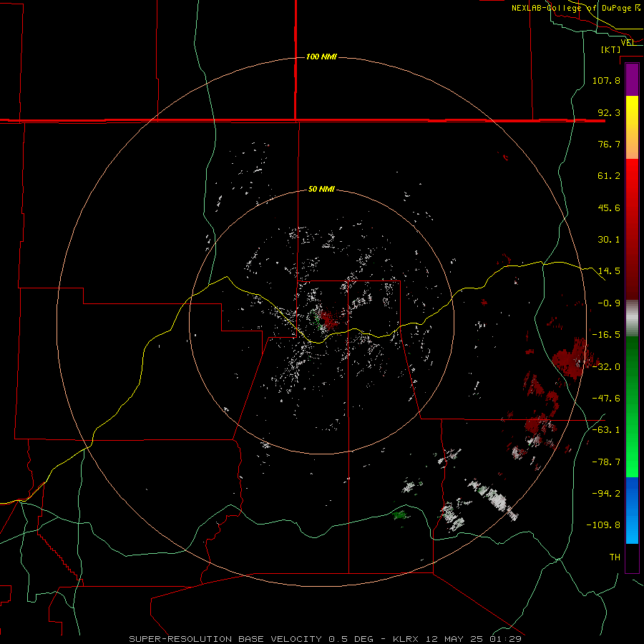Click the 30.1 scale value
Image resolution: width=644 pixels, height=644 pixels.
pos(609,240)
